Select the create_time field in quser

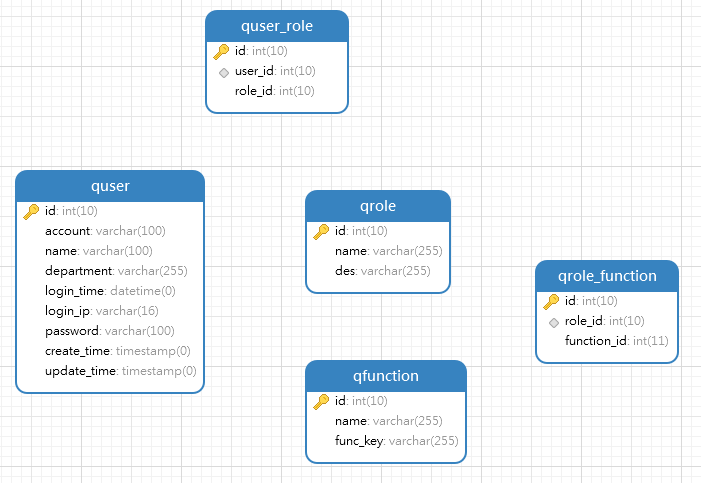(118, 351)
